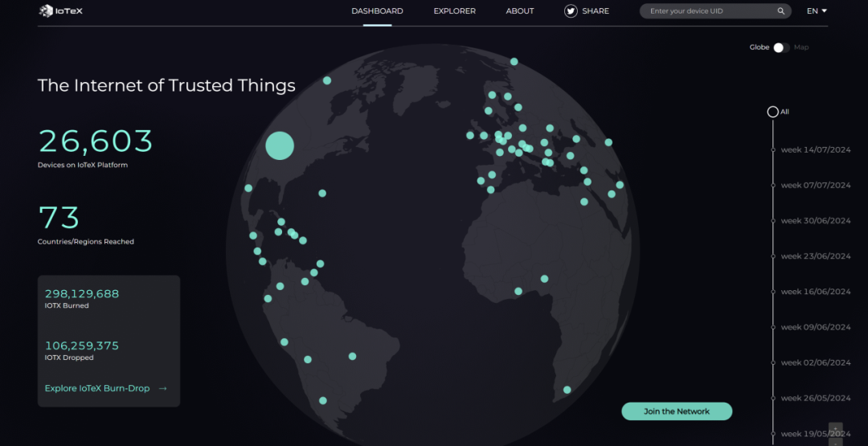Open the DASHBOARD tab
Screen dimensions: 868x446
[x=377, y=11]
